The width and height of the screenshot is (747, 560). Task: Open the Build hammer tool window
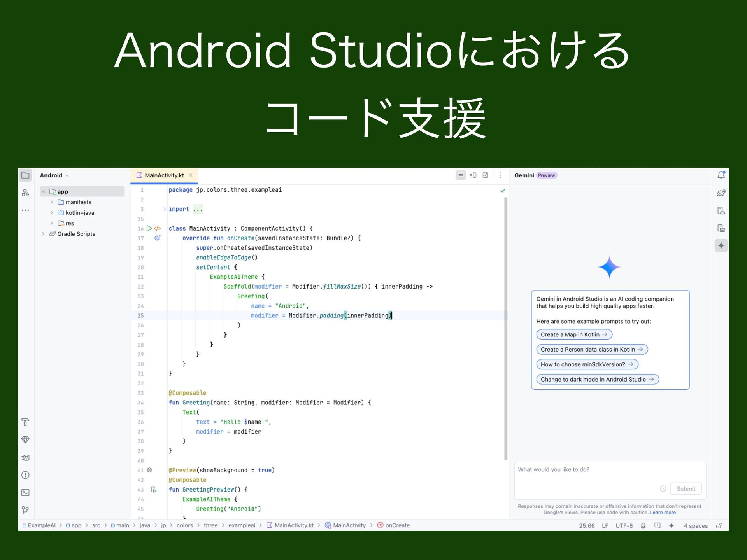(26, 422)
